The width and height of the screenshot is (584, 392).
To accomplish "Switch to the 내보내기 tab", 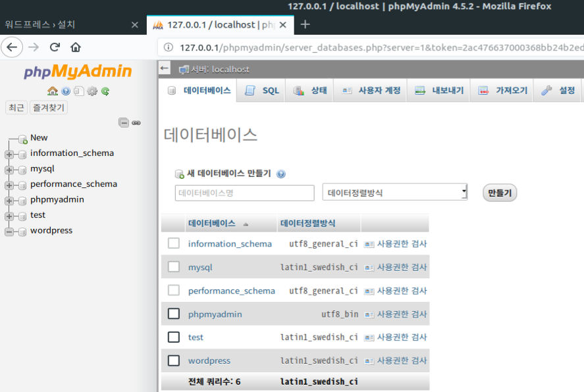I will (439, 90).
